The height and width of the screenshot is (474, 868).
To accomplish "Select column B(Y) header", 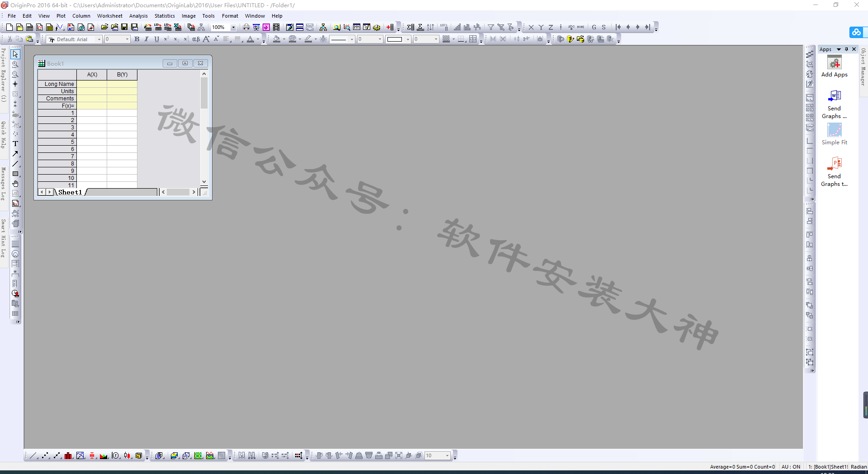I will [x=122, y=75].
